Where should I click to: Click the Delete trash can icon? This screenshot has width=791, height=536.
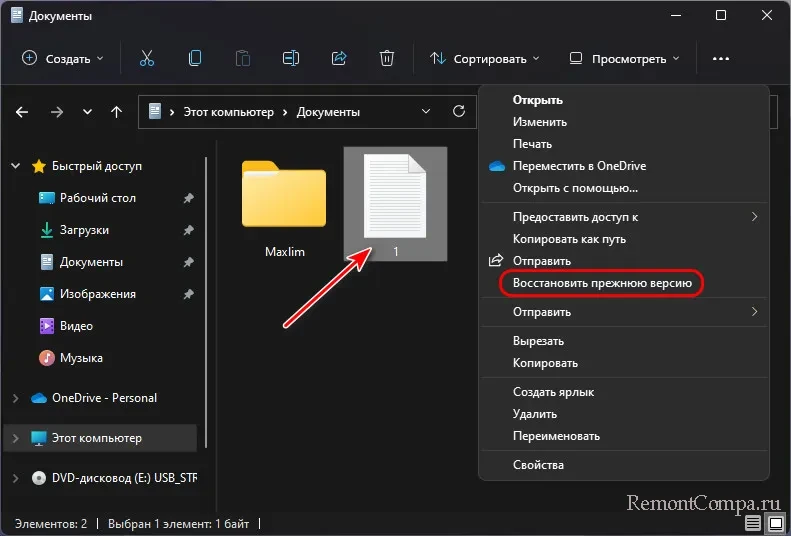386,59
